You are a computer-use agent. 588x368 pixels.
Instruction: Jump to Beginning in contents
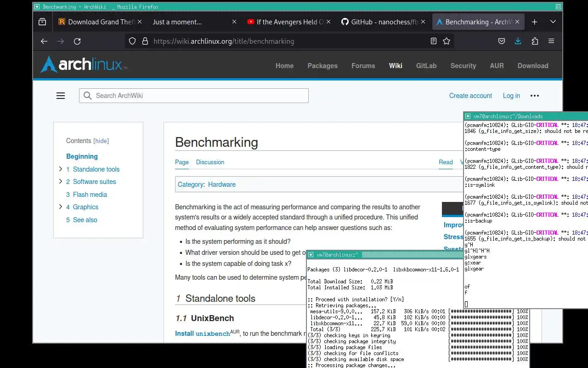click(82, 156)
